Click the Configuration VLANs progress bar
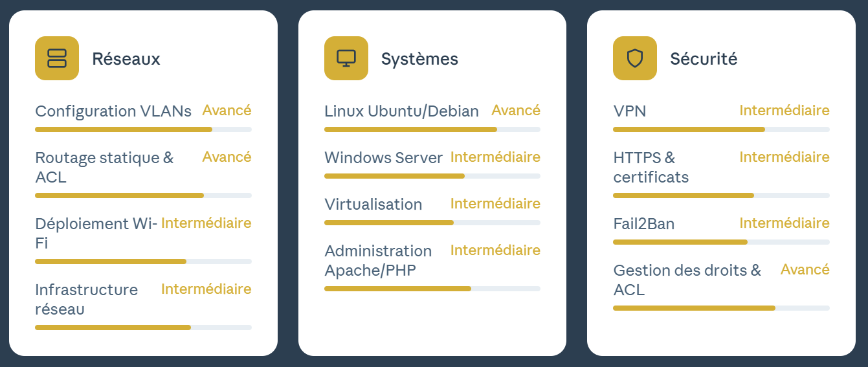Viewport: 868px width, 367px height. coord(143,129)
